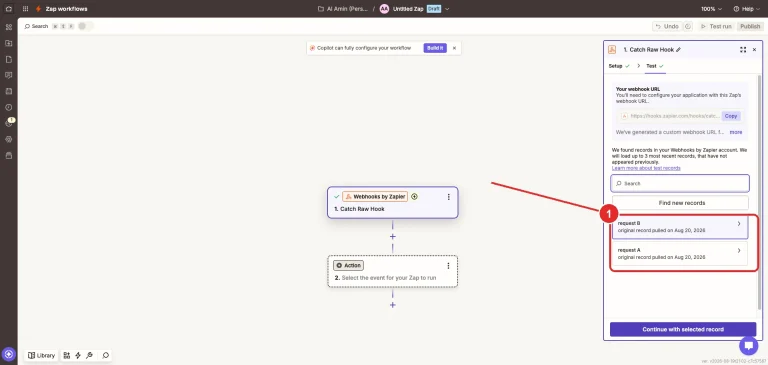
Task: Click the lightning bolt icon in bottom toolbar
Action: coord(78,355)
